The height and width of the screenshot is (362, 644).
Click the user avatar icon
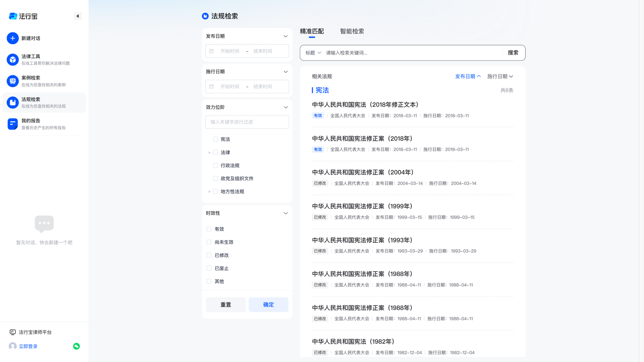tap(13, 346)
